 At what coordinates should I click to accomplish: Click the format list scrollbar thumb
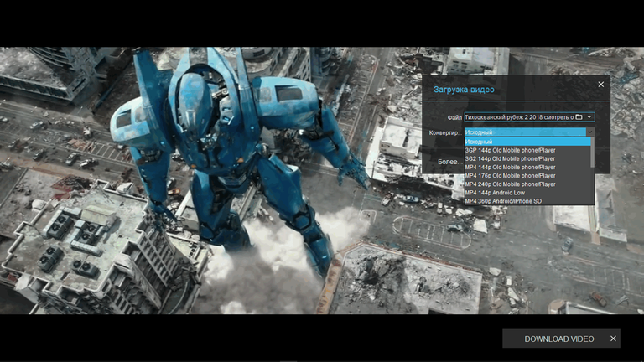[x=592, y=153]
